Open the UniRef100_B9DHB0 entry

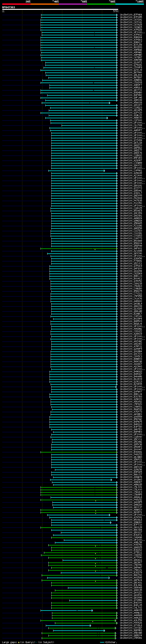click(131, 93)
